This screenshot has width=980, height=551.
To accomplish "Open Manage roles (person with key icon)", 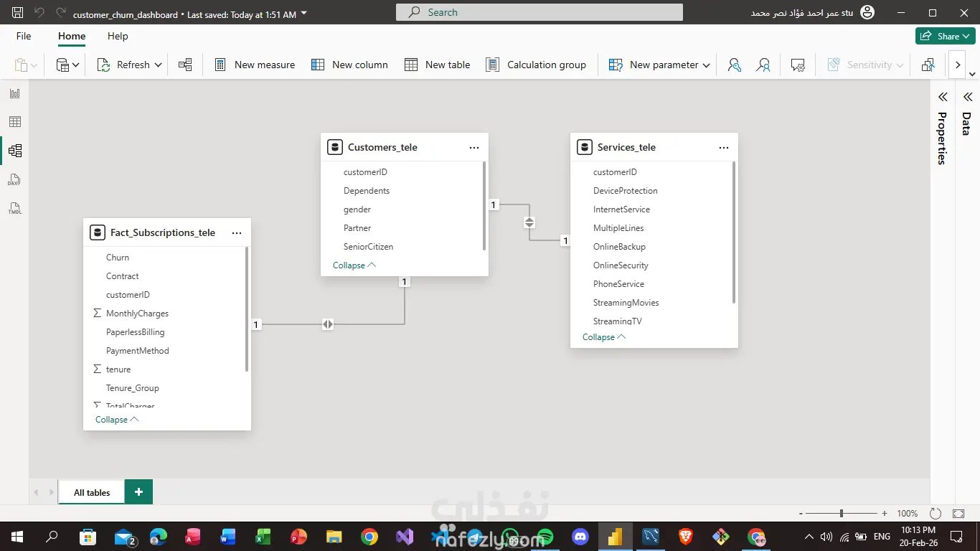I will [734, 65].
